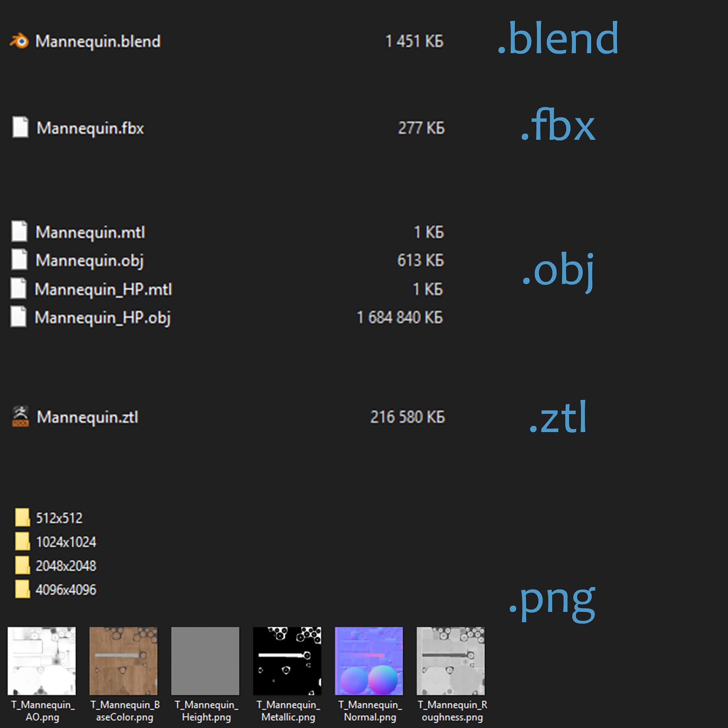728x728 pixels.
Task: Click the file icon beside Mannequin_HP.obj
Action: coord(19,317)
